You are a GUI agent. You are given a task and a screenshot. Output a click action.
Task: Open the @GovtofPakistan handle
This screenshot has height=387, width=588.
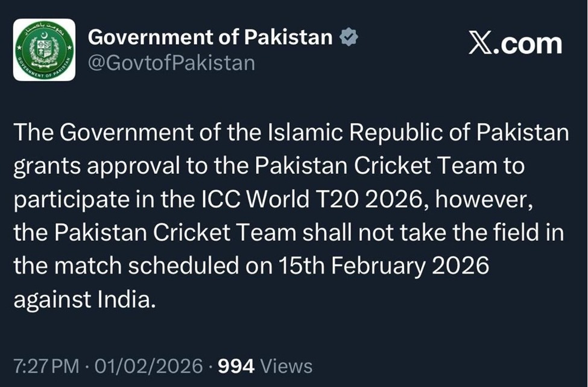171,63
